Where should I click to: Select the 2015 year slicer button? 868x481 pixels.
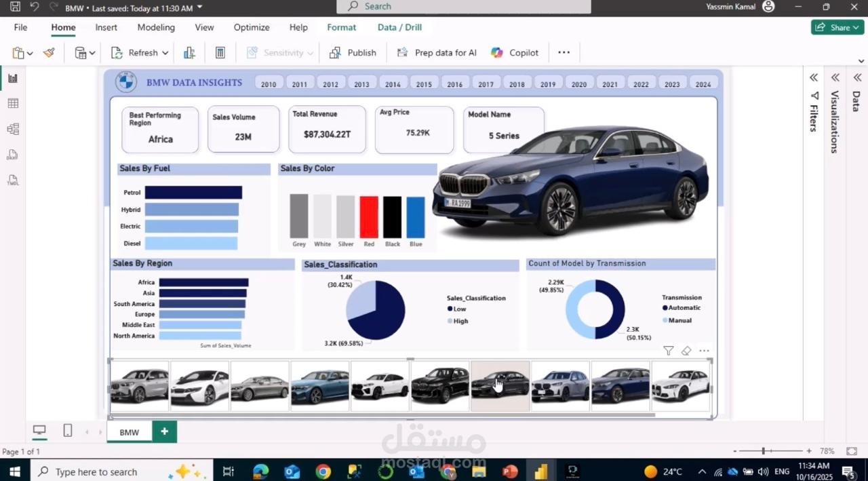pyautogui.click(x=423, y=83)
